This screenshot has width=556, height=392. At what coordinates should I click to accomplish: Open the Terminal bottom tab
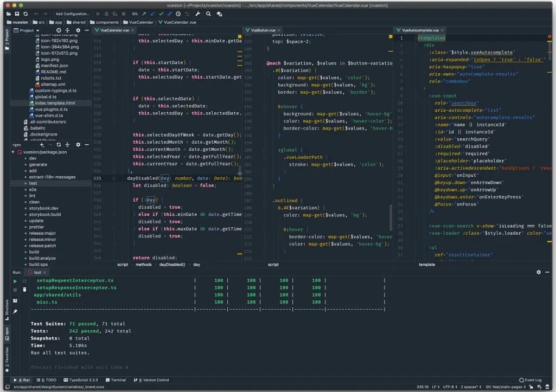[116, 380]
